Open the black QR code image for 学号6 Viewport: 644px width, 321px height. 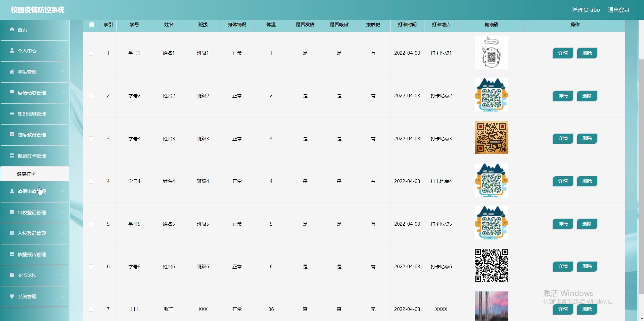click(x=491, y=266)
